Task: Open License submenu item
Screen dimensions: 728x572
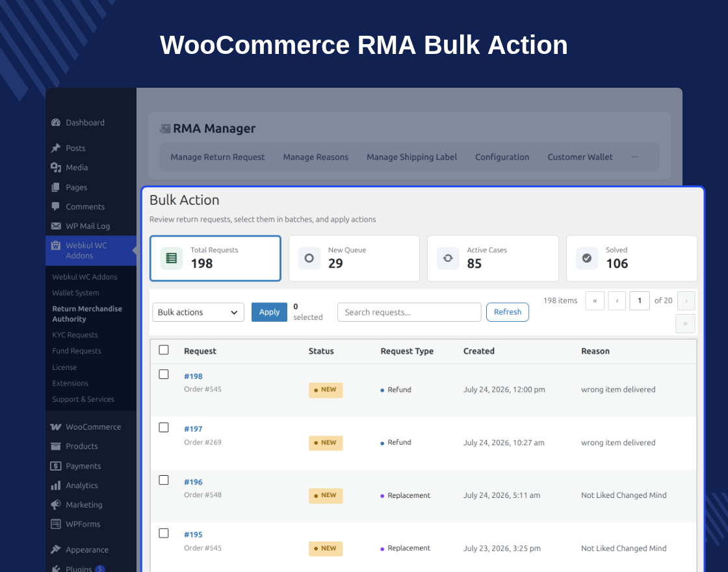Action: [64, 367]
